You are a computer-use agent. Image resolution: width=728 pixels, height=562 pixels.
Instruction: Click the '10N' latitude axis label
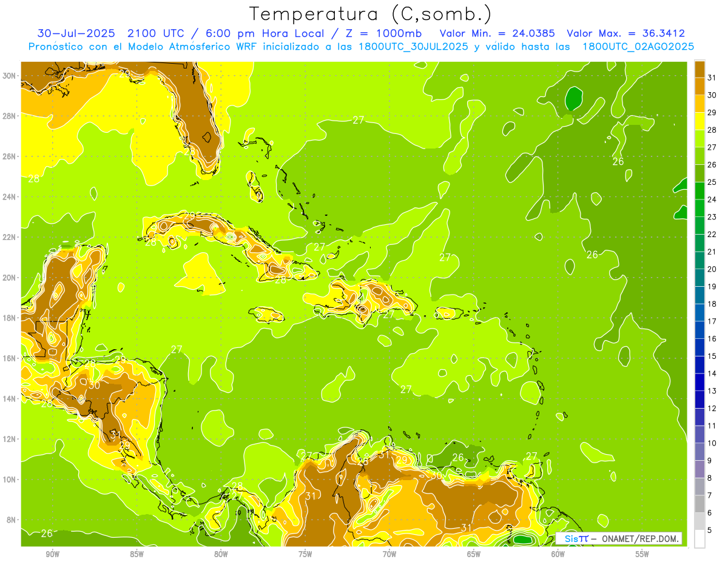(10, 480)
